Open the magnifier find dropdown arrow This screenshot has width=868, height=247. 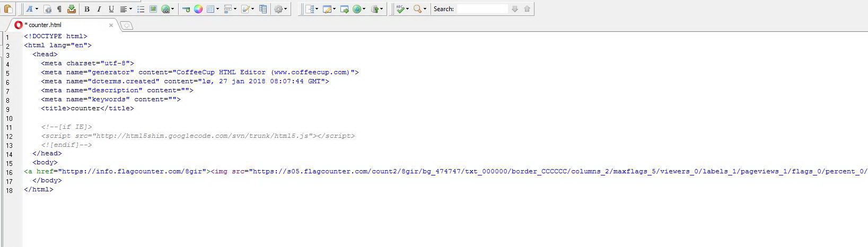425,9
